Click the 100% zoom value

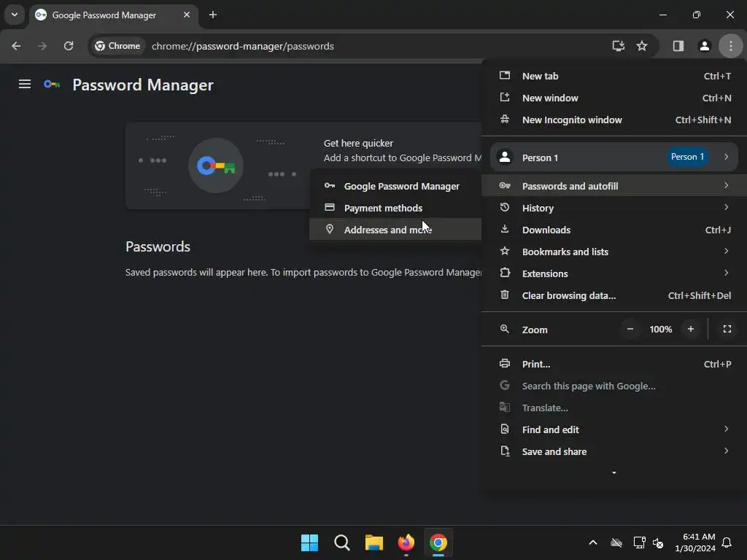click(x=661, y=330)
